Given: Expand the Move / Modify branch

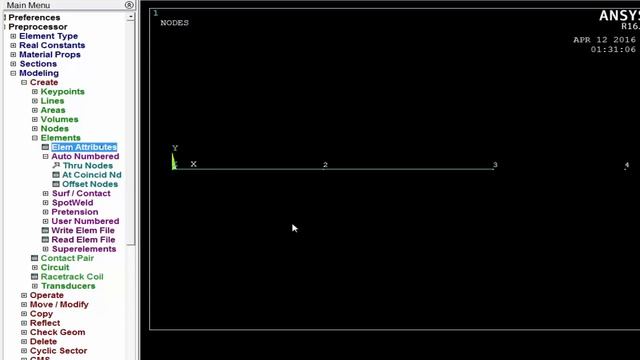Looking at the screenshot, I should pyautogui.click(x=24, y=304).
